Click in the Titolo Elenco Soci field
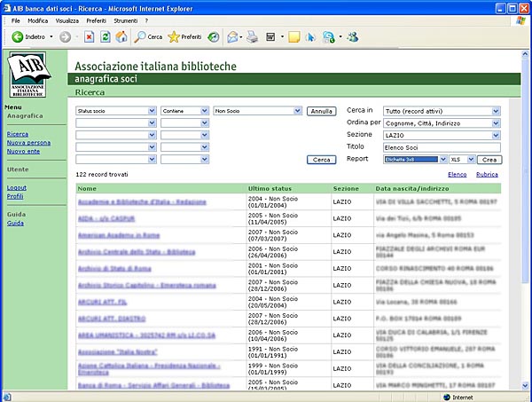Screen dimensions: 532x402 pos(442,147)
